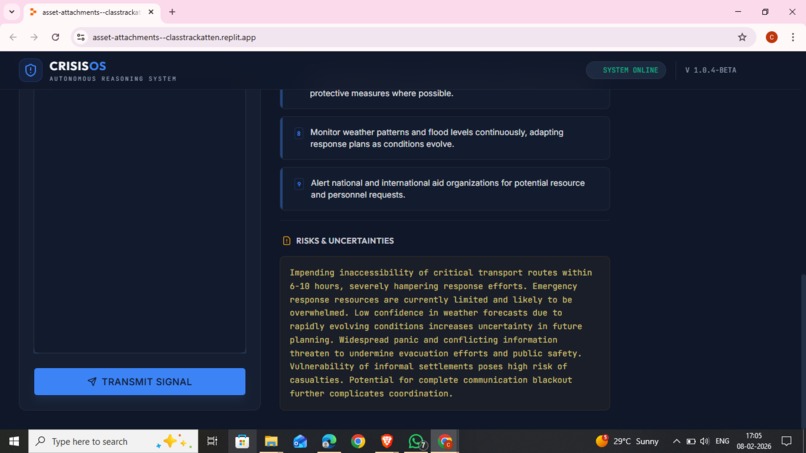
Task: Click the browser address bar URL
Action: coord(174,37)
